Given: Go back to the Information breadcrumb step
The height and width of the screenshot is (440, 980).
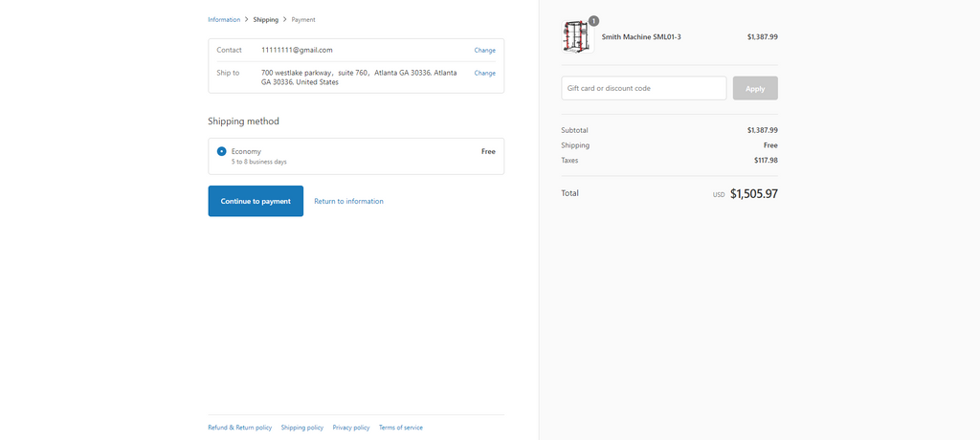Looking at the screenshot, I should click(x=224, y=19).
